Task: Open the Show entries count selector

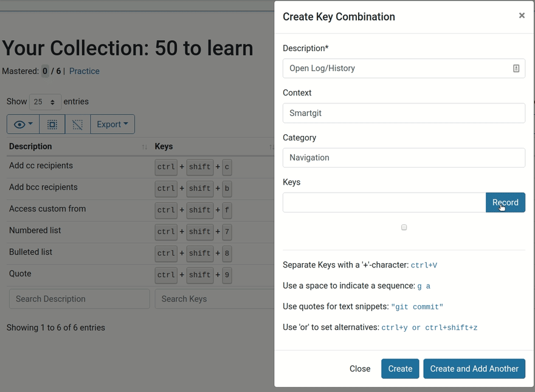Action: coord(45,101)
